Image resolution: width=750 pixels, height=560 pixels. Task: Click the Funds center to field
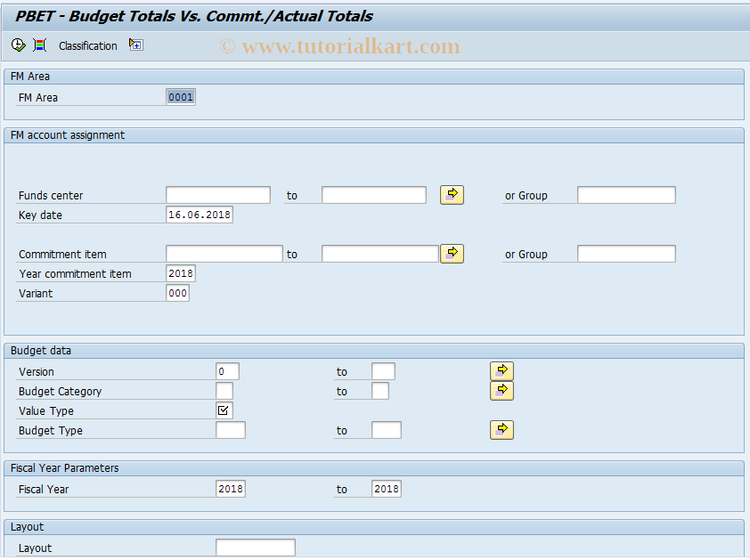tap(374, 195)
